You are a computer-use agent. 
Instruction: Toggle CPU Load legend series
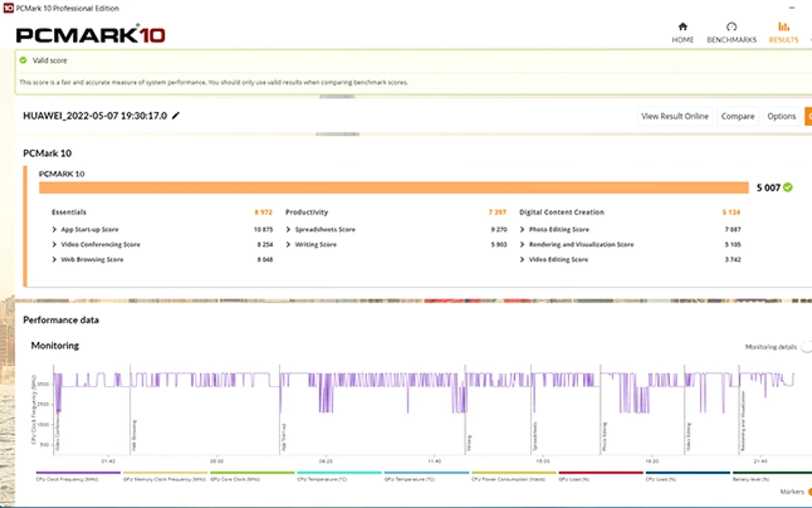point(687,476)
